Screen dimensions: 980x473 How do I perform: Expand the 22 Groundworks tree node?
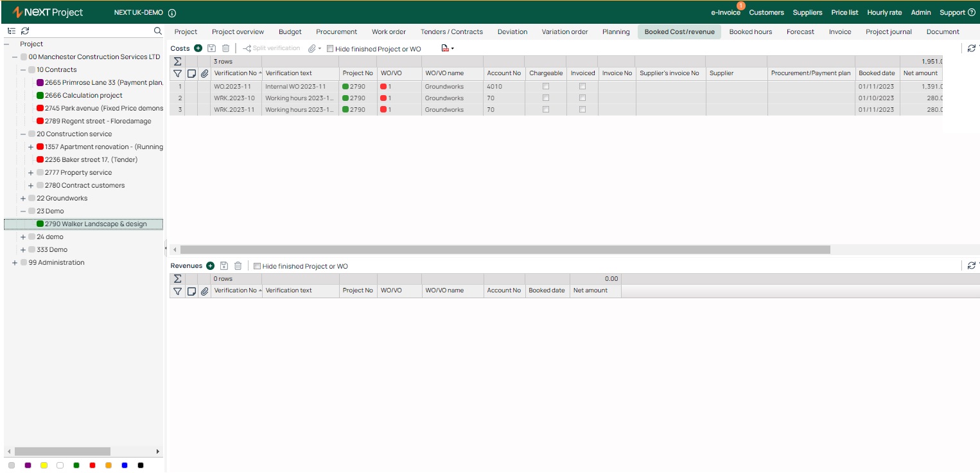click(23, 199)
